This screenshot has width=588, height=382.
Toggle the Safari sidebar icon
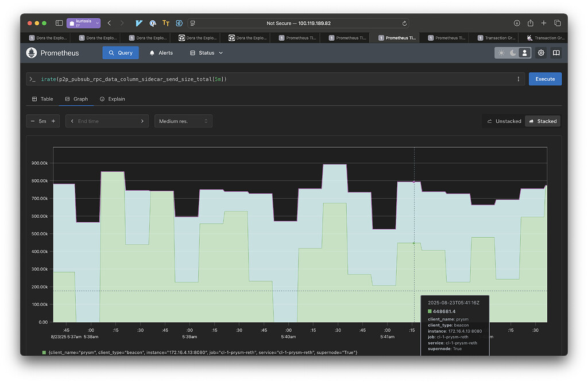tap(59, 23)
